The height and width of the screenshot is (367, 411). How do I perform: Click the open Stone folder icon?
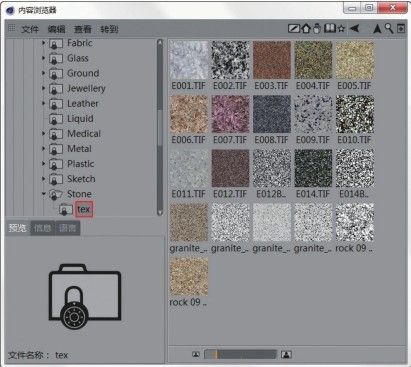(56, 195)
